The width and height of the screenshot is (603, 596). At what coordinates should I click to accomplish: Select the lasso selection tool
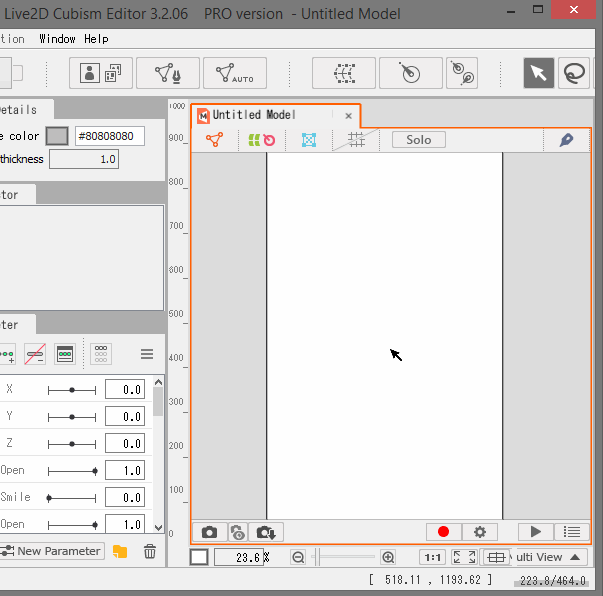(574, 73)
